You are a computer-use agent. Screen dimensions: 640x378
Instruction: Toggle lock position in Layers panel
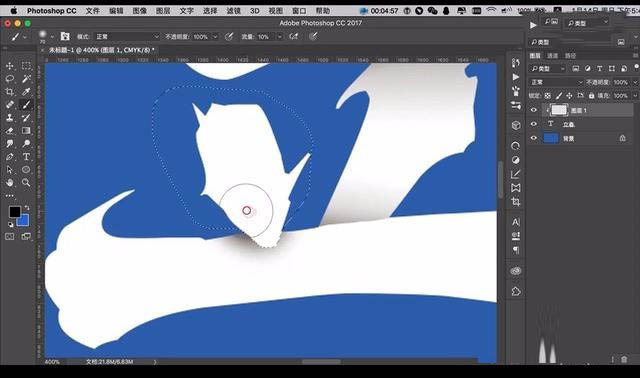tap(569, 96)
